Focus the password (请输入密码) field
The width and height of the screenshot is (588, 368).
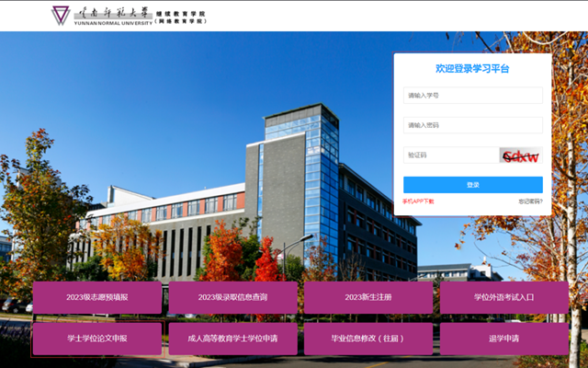473,125
